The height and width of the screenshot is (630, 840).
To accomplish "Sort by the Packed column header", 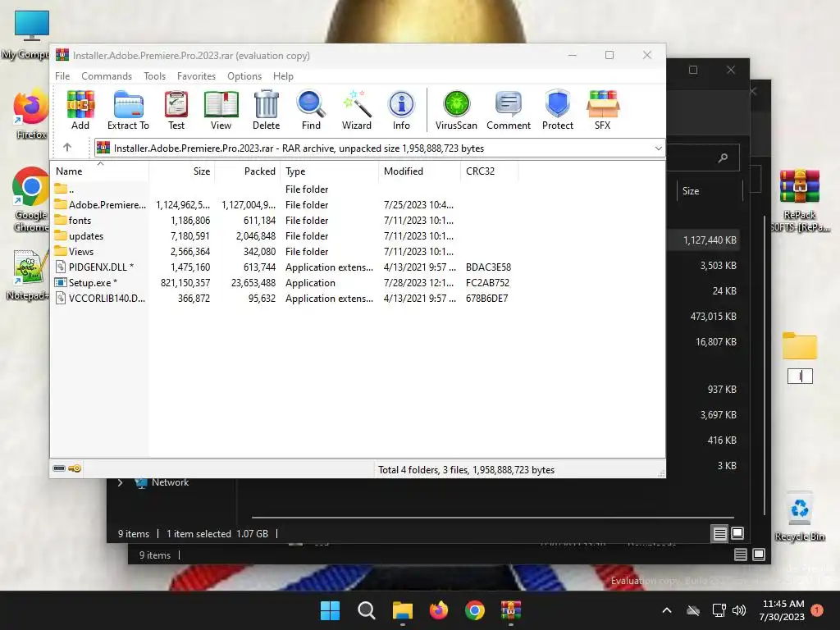I will pyautogui.click(x=248, y=171).
